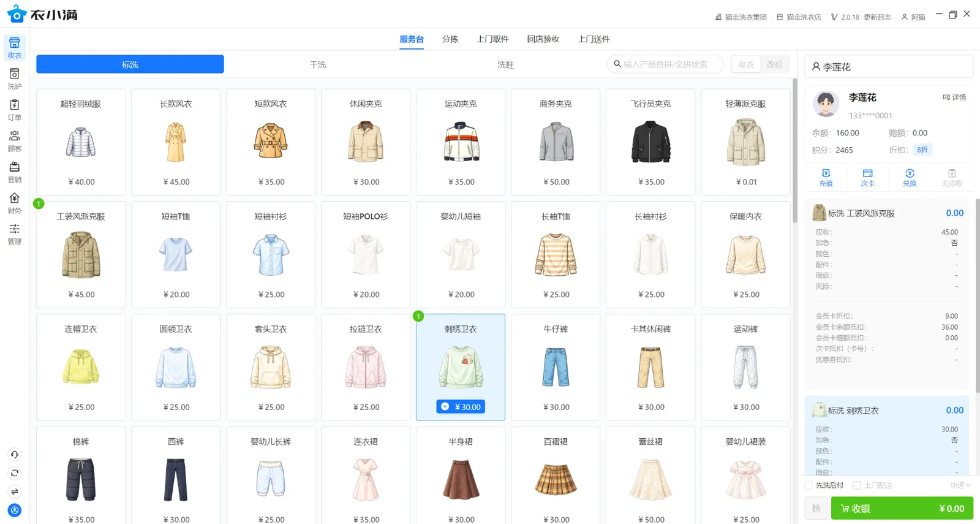Screen dimensions: 980x524
Task: Click the blue user account icon
Action: click(15, 510)
